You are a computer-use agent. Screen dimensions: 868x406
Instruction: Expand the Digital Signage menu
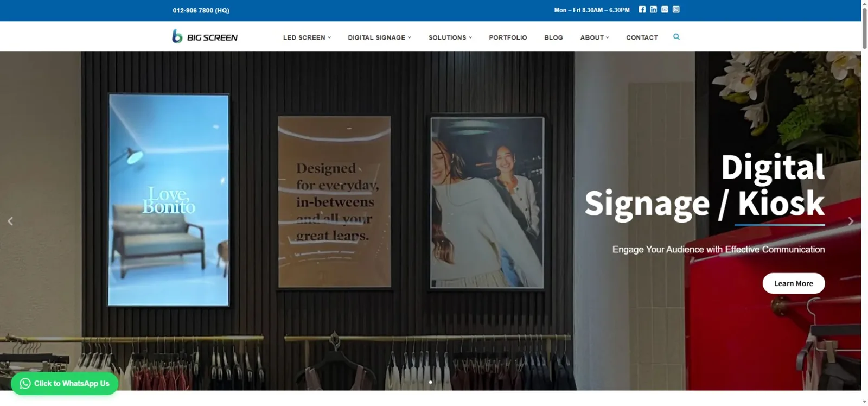[380, 37]
